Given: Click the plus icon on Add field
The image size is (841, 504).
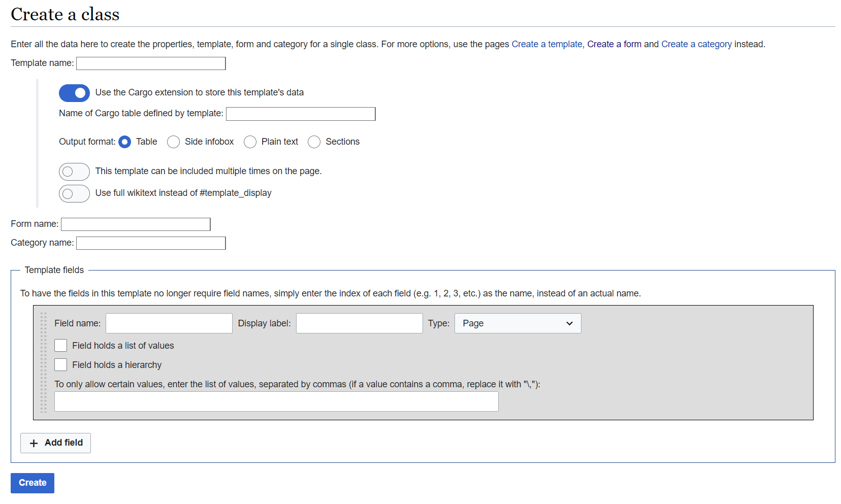Looking at the screenshot, I should pyautogui.click(x=34, y=443).
